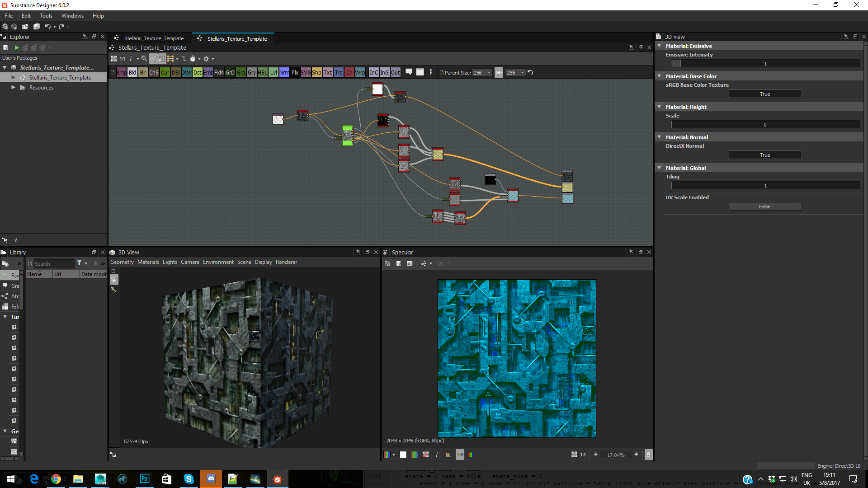The image size is (868, 488).
Task: Toggle UV Scale Enabled False button
Action: [765, 206]
